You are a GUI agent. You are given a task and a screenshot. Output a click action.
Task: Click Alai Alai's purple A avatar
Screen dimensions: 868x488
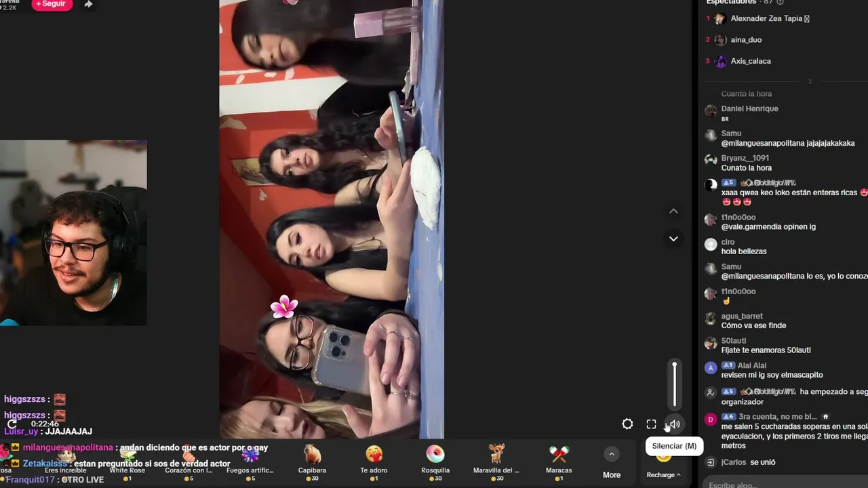pos(711,368)
